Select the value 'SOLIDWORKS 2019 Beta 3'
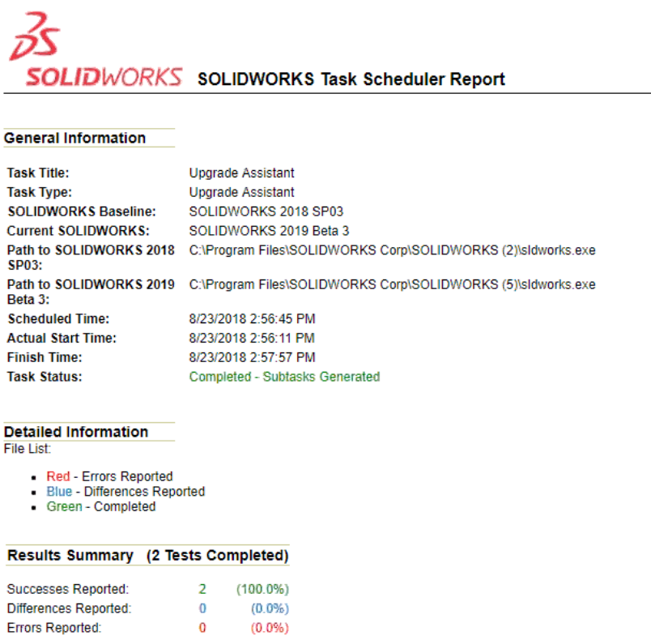The height and width of the screenshot is (644, 651). coord(269,231)
